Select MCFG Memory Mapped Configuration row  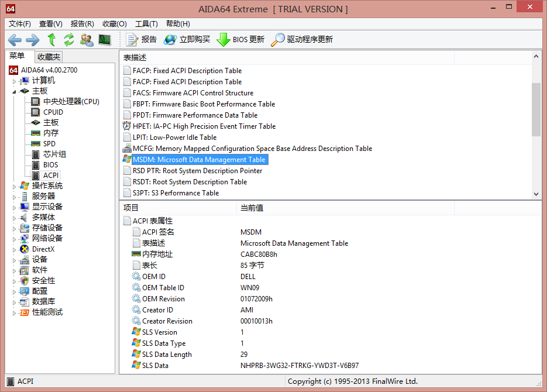(252, 149)
